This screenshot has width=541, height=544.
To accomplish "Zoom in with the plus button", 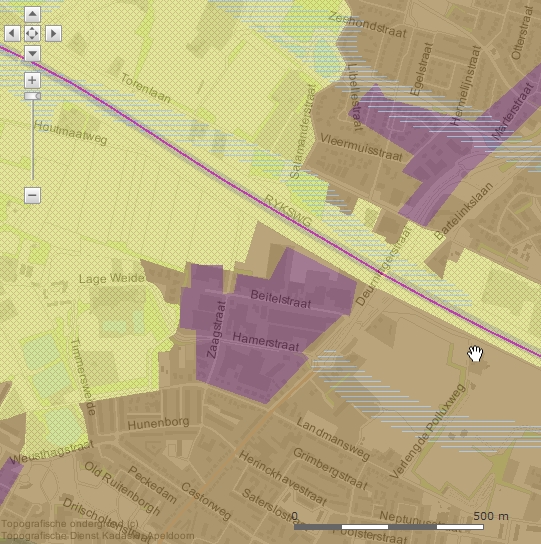I will point(32,80).
